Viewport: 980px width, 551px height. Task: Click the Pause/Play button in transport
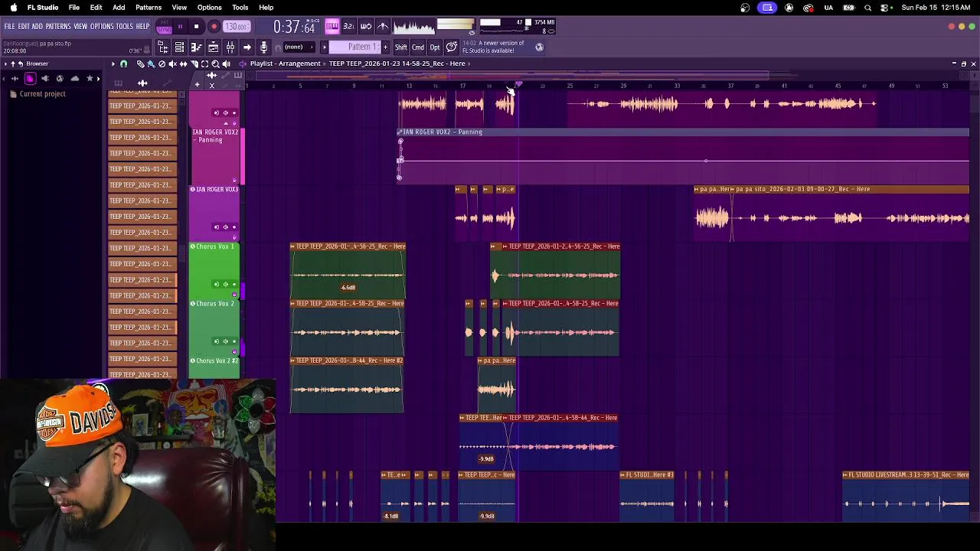(180, 27)
